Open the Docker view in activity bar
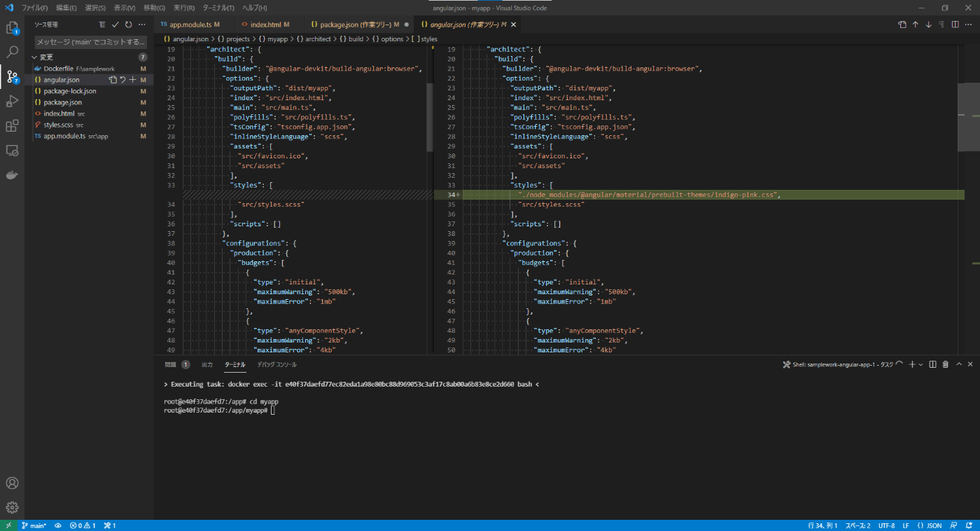Viewport: 980px width, 531px height. (x=12, y=175)
